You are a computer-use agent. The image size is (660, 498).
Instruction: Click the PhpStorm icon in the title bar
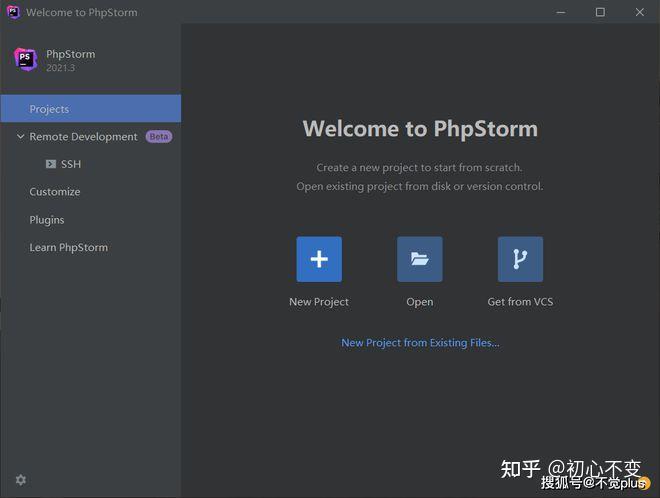tap(13, 12)
